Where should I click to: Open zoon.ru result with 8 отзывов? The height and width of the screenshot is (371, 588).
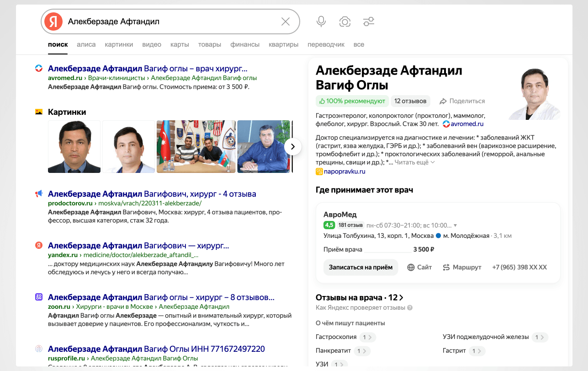[161, 297]
